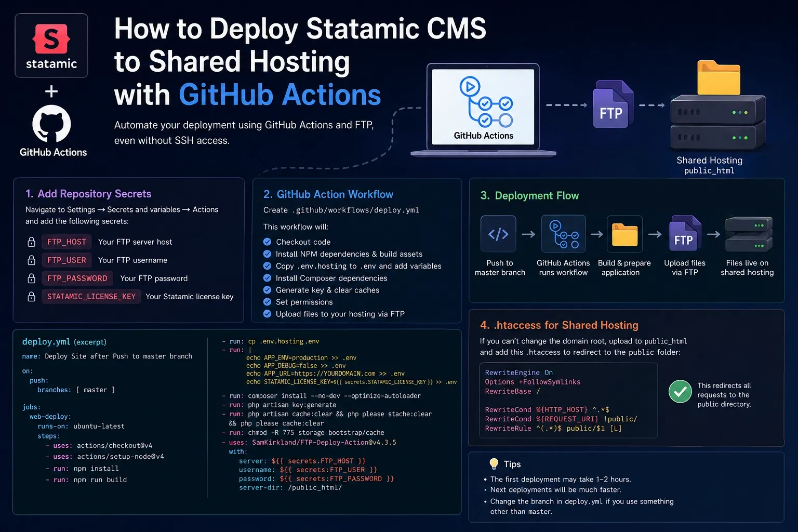
Task: Click the GitHub Octocat logo
Action: tap(51, 124)
